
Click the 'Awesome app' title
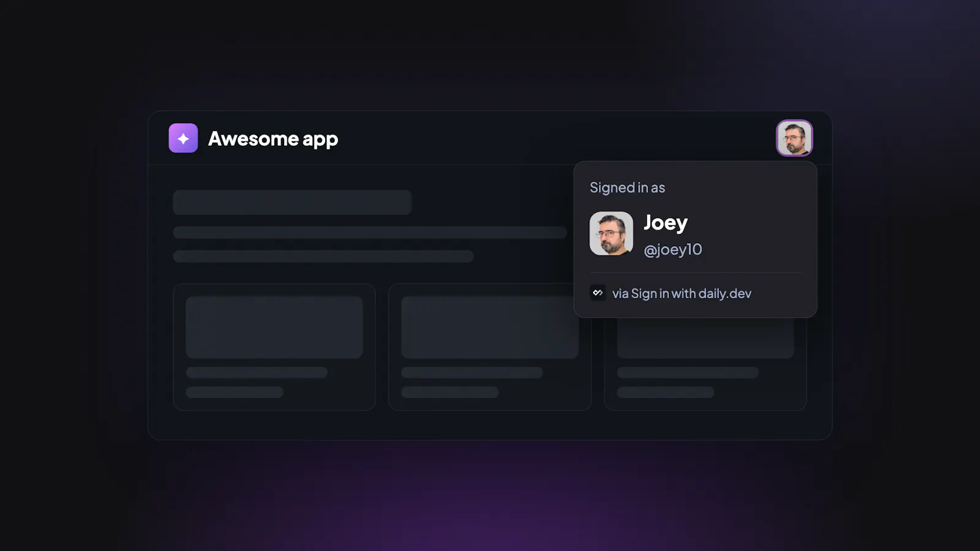(x=273, y=139)
